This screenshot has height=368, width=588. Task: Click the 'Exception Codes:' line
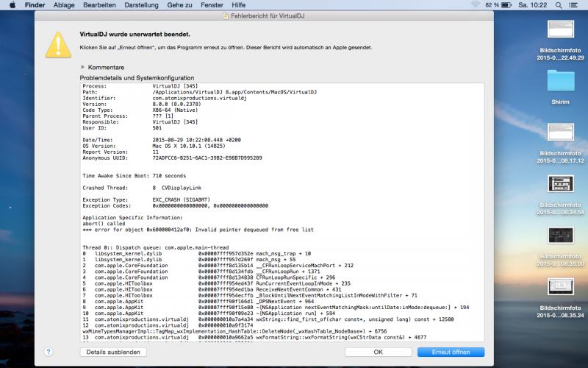(x=175, y=206)
